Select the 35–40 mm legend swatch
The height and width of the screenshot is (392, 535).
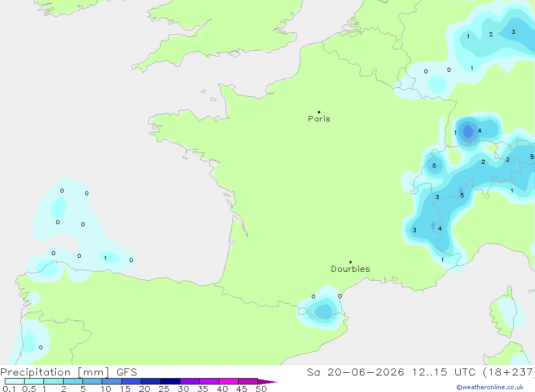coord(209,381)
